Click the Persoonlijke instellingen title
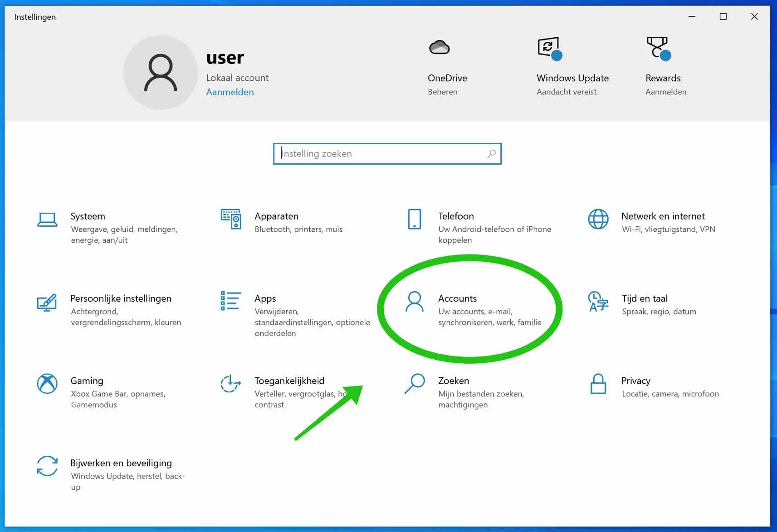The width and height of the screenshot is (777, 532). tap(121, 298)
